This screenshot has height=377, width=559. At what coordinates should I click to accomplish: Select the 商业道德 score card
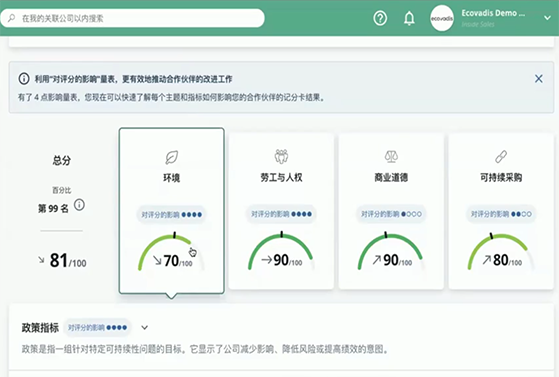[391, 211]
